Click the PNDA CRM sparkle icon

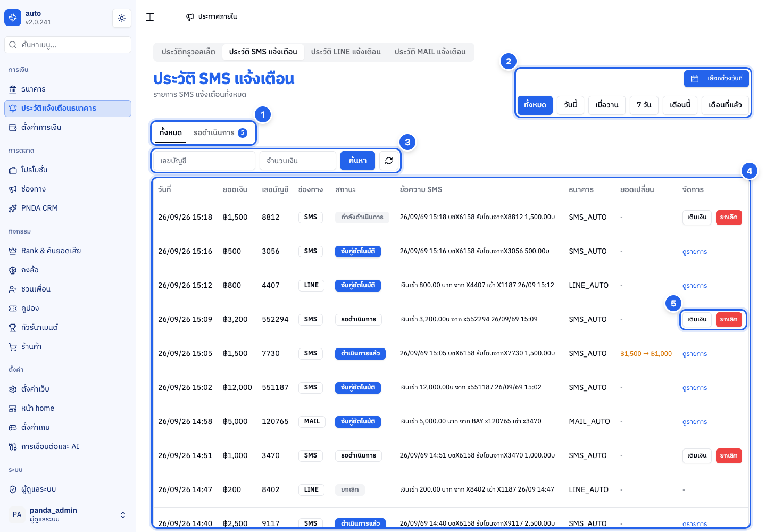[x=13, y=208]
